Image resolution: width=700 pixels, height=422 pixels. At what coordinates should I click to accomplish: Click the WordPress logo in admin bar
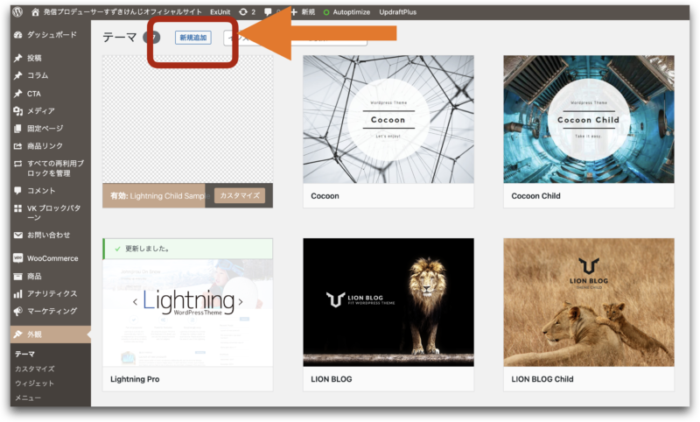(x=17, y=12)
